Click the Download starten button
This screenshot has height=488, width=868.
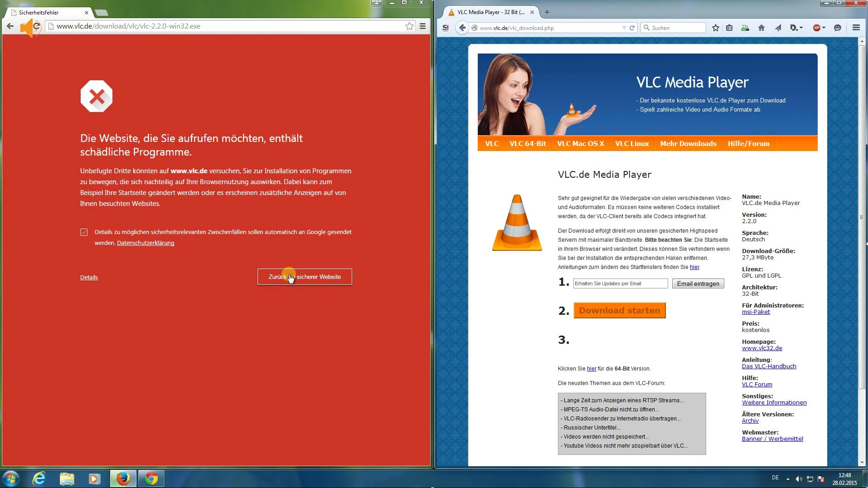[620, 310]
